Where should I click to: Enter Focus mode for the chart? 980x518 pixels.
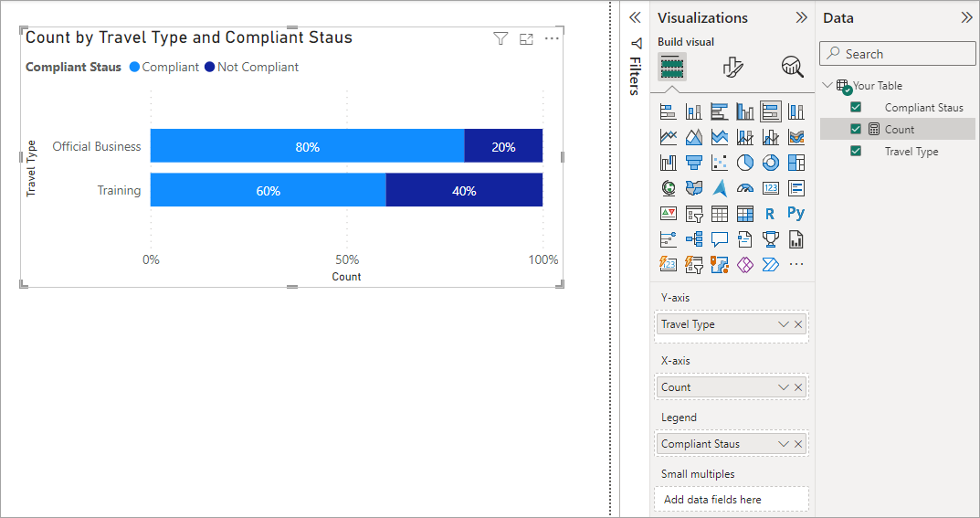pos(526,39)
